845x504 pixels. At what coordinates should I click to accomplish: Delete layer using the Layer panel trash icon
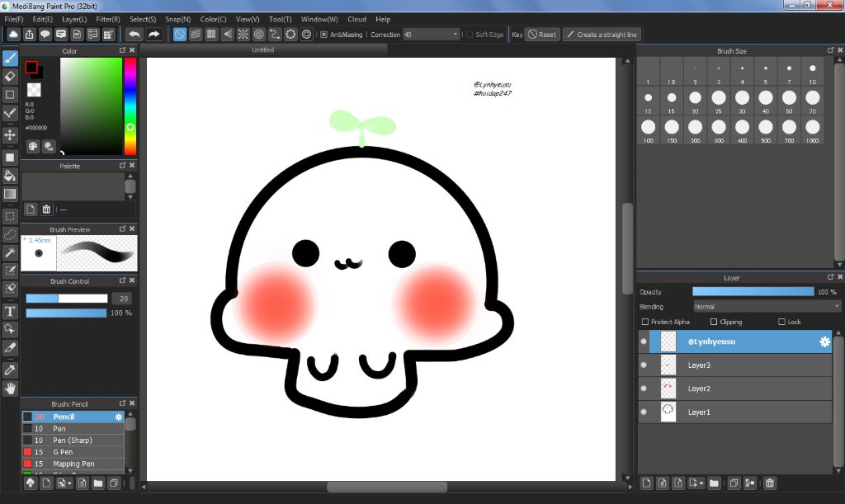pos(769,483)
